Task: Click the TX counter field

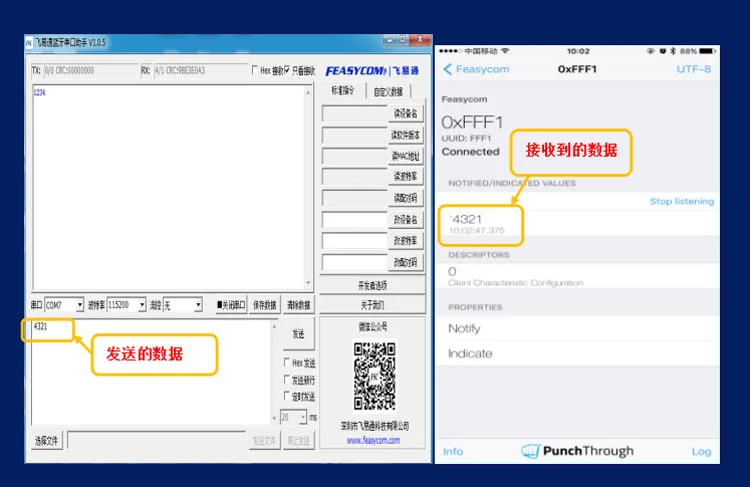Action: pos(90,70)
